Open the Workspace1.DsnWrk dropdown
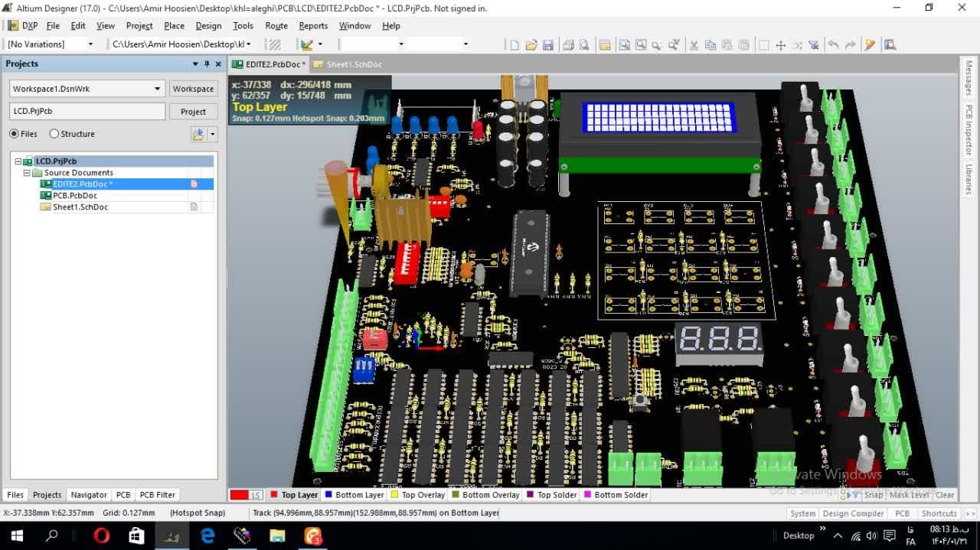This screenshot has width=980, height=550. [x=158, y=89]
